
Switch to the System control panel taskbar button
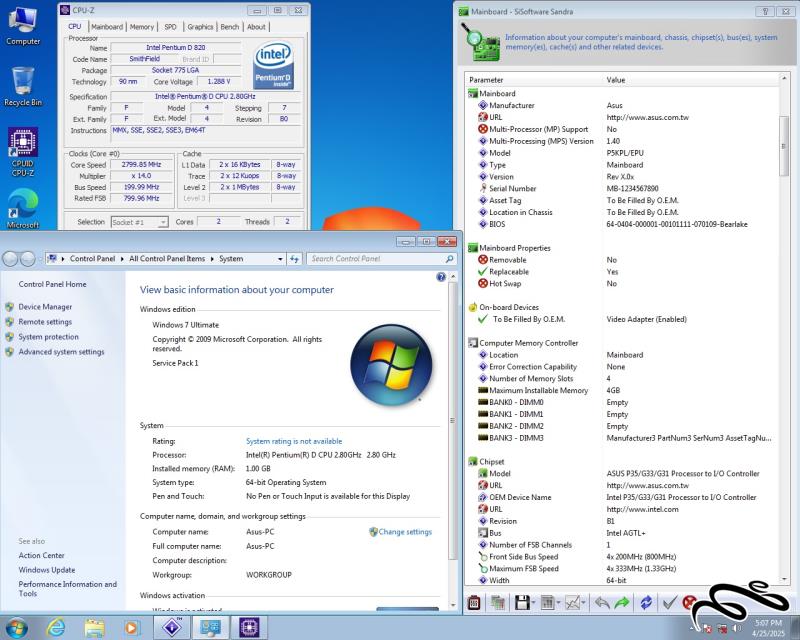[210, 627]
